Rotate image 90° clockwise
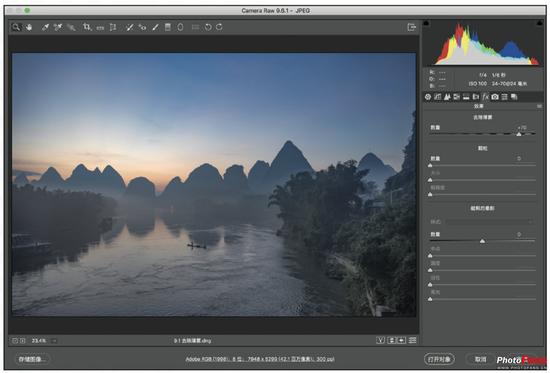 (x=220, y=27)
